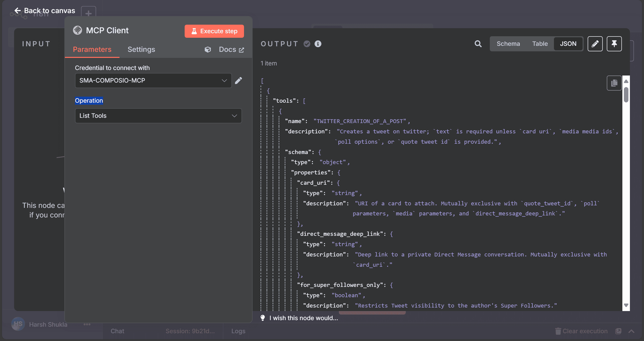This screenshot has height=341, width=644.
Task: Open the Credential SMA-COMPOSIO-MCP dropdown
Action: 153,81
